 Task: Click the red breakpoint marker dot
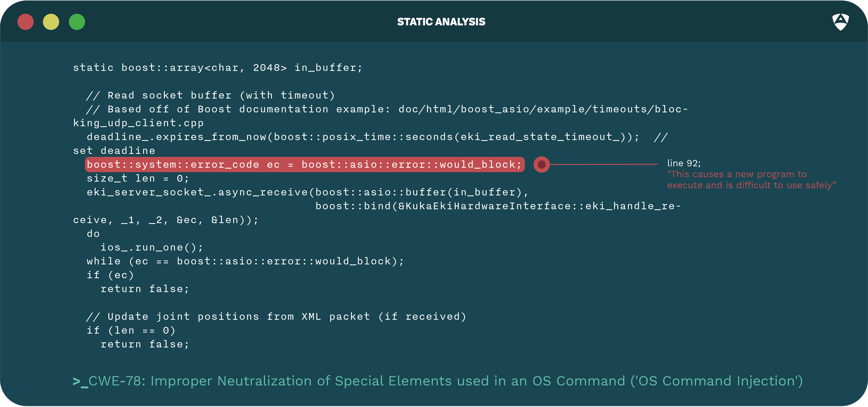[542, 165]
